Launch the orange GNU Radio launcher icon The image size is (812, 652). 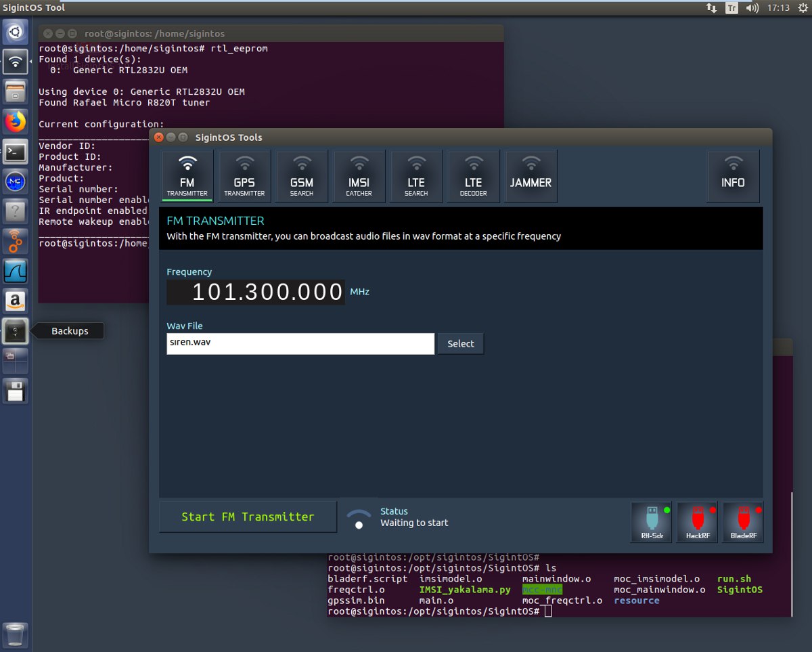pos(16,241)
